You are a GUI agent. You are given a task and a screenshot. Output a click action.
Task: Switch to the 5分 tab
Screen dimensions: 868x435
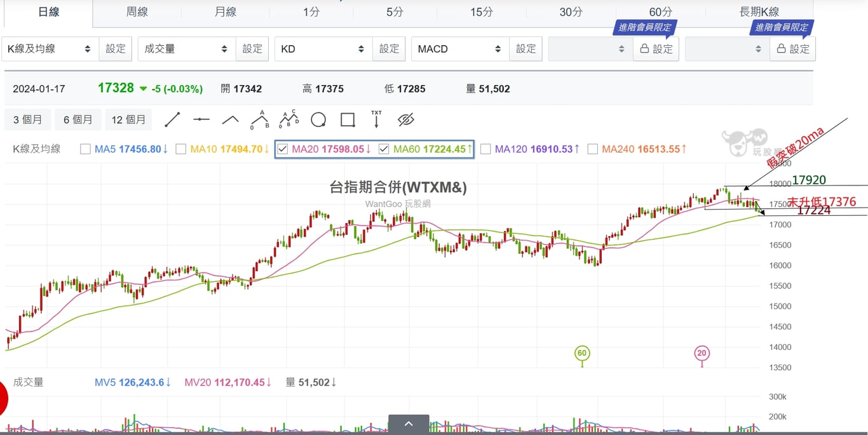point(395,12)
